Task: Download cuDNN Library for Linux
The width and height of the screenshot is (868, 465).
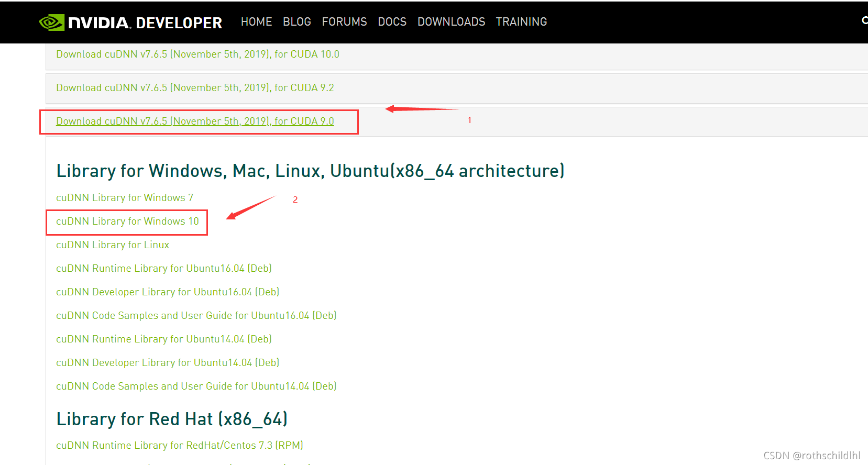Action: click(x=113, y=245)
